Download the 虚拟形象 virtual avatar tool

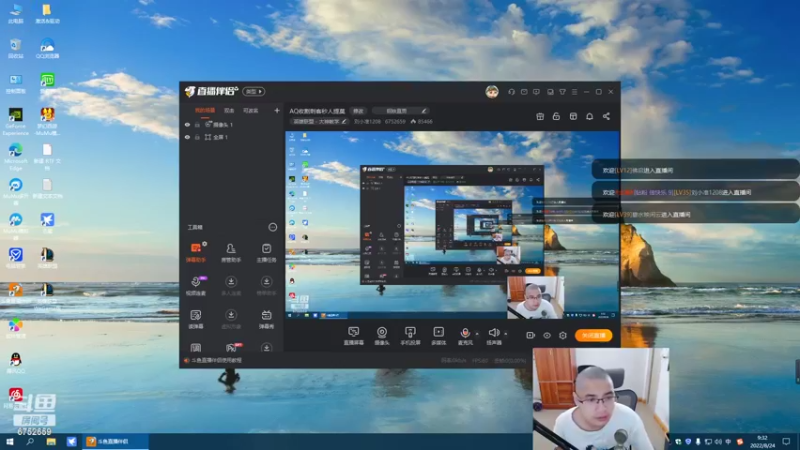[x=231, y=319]
